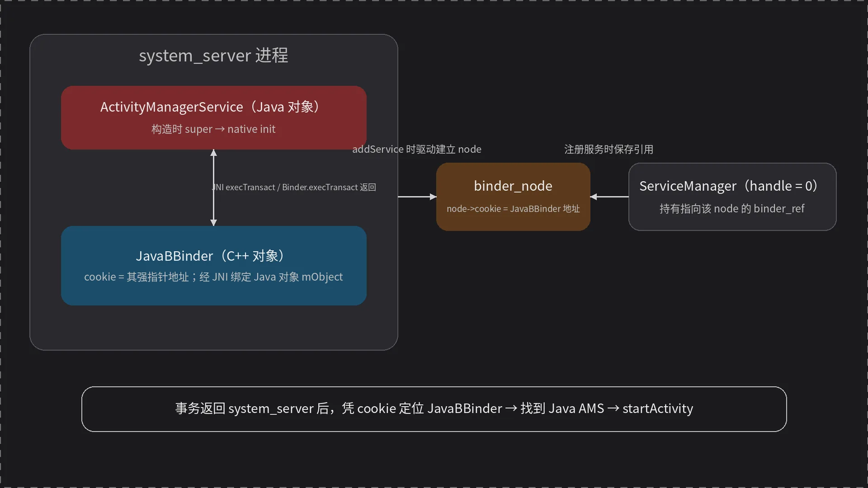This screenshot has height=488, width=868.
Task: Select the addService 时驱动建立 node label
Action: click(417, 150)
